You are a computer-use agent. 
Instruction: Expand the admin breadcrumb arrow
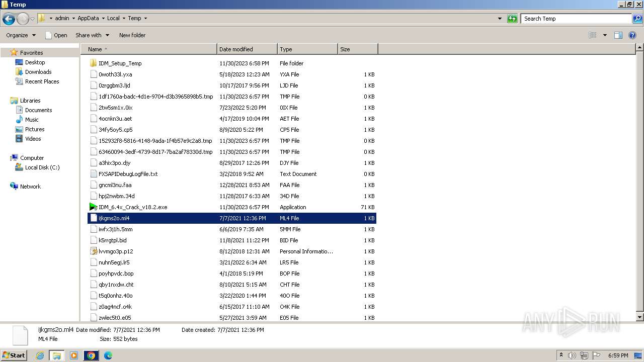click(x=73, y=19)
